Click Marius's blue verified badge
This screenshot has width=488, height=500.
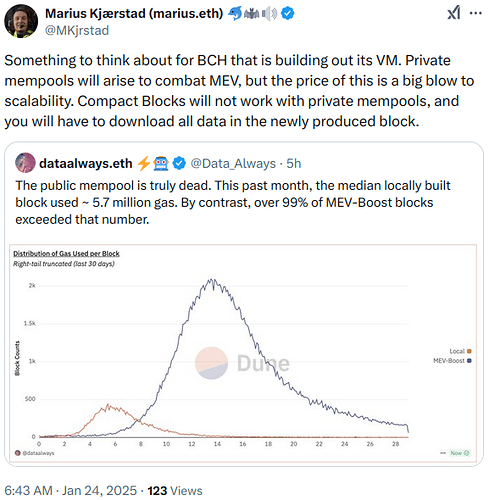[287, 14]
